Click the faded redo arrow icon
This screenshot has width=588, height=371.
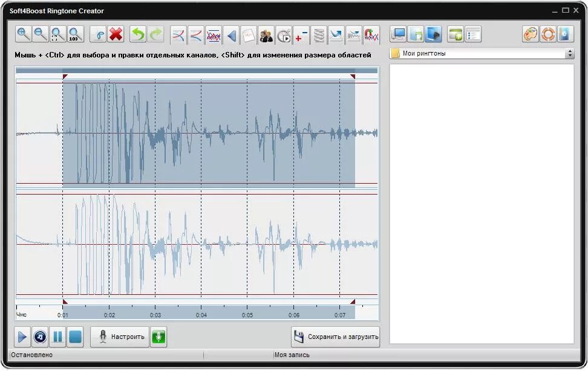coord(155,34)
